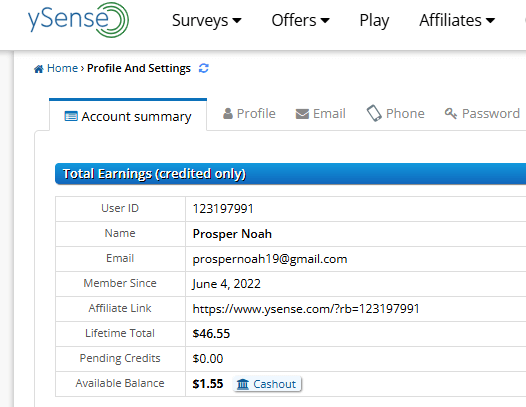Click the Affiliate Link label
The width and height of the screenshot is (526, 407).
tap(120, 308)
